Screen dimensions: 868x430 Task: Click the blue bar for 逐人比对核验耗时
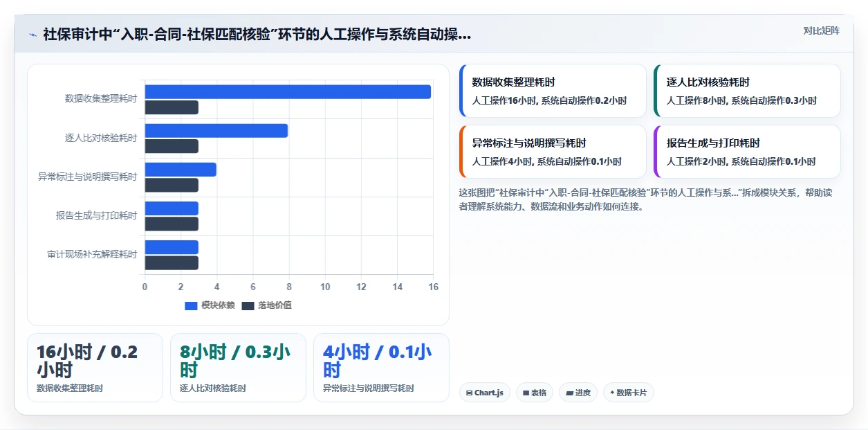coord(216,130)
